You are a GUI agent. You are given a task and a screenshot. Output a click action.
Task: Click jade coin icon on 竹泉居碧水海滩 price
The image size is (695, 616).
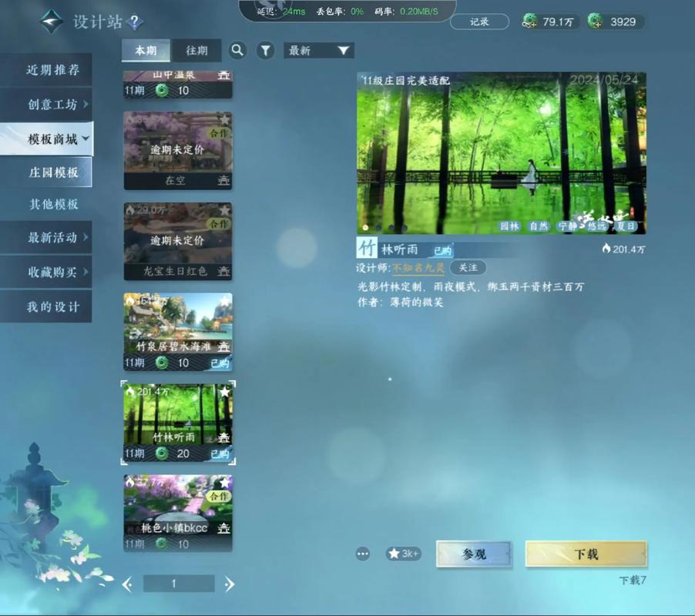pos(162,362)
